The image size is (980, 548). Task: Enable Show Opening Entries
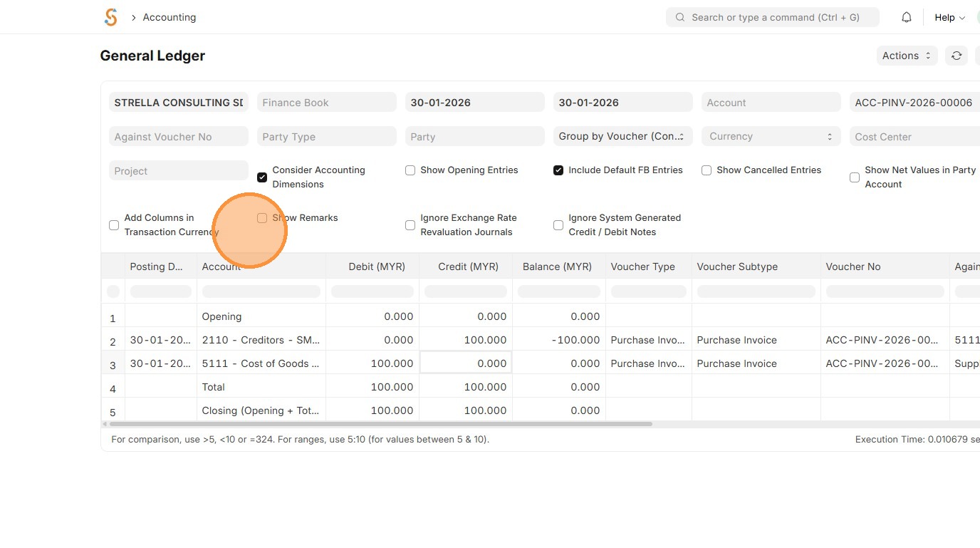point(410,170)
